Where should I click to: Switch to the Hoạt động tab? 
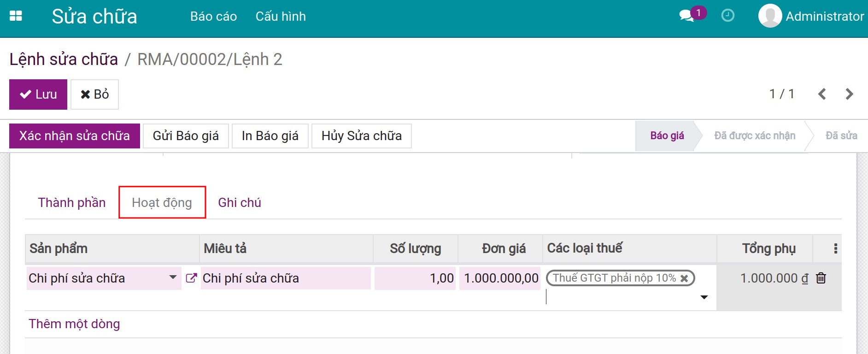click(162, 202)
